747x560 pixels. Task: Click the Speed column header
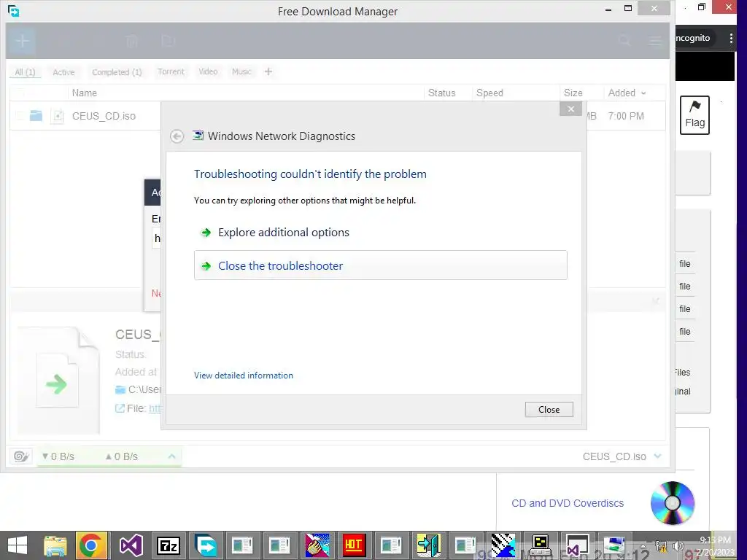tap(489, 93)
